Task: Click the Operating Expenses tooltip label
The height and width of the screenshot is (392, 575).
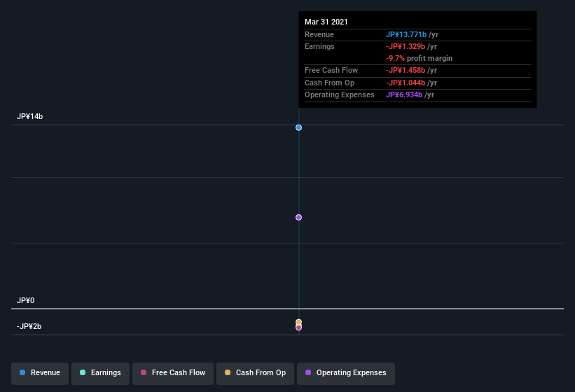Action: 340,95
